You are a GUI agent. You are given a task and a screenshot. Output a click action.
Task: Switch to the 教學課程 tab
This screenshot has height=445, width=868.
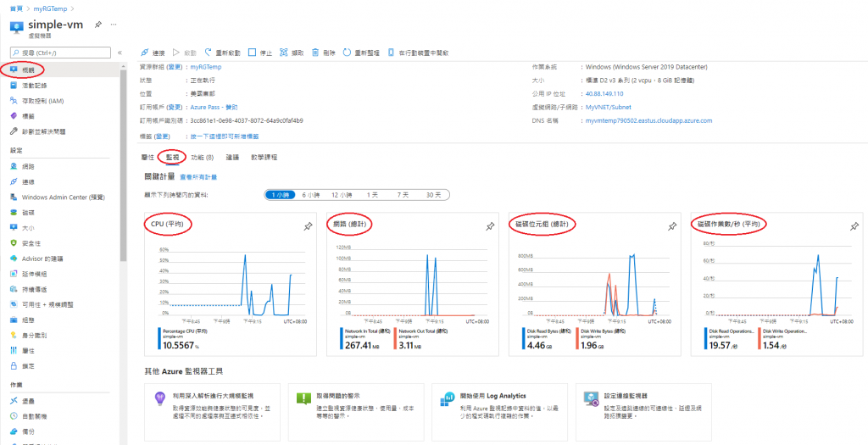pyautogui.click(x=264, y=157)
